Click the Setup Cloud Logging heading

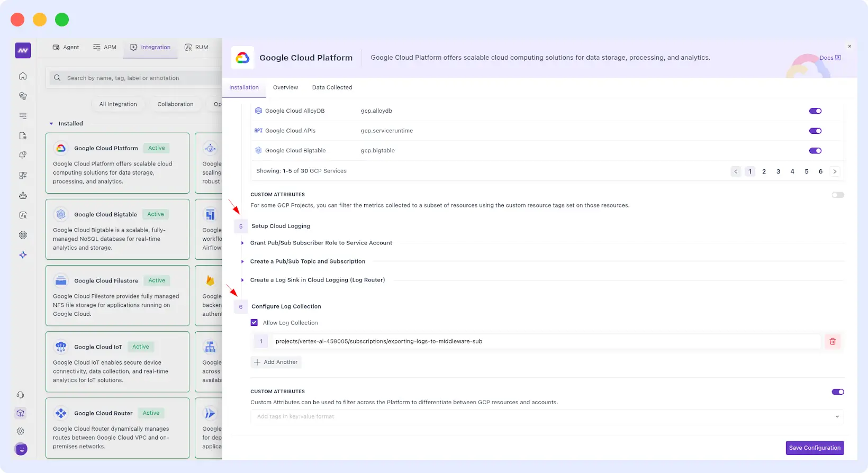(x=281, y=226)
